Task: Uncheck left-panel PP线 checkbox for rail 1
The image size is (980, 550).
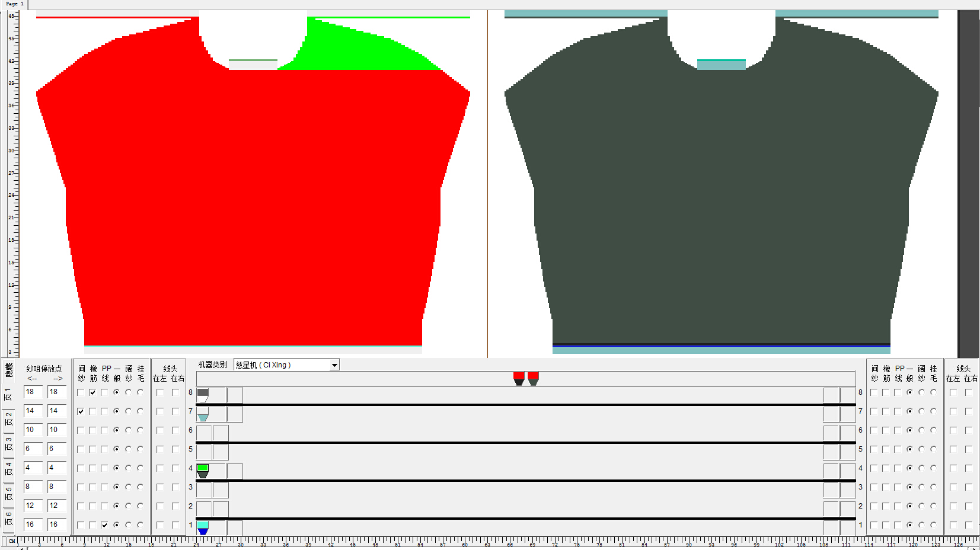Action: 104,525
